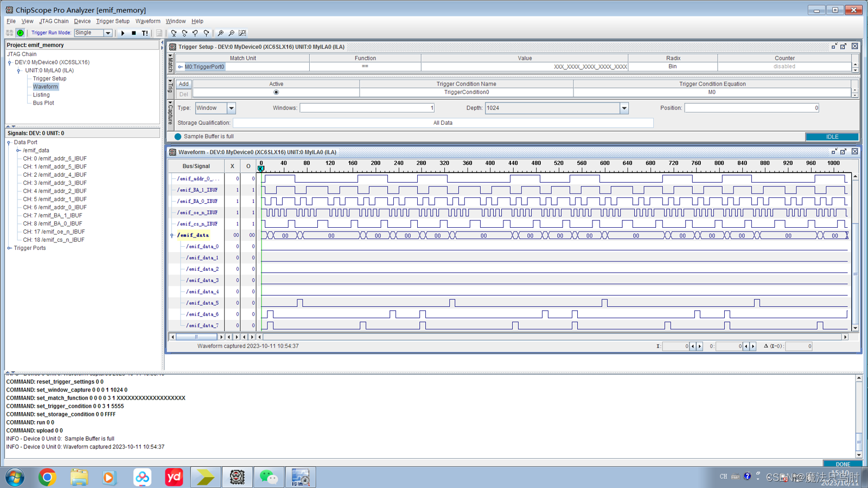The image size is (868, 488).
Task: Select Listing in project tree
Action: pyautogui.click(x=41, y=95)
